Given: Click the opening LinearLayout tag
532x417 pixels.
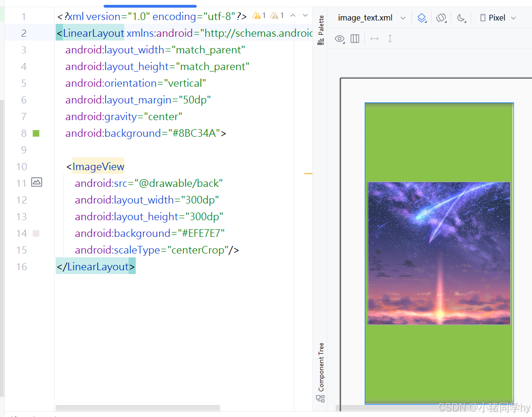Looking at the screenshot, I should [90, 33].
